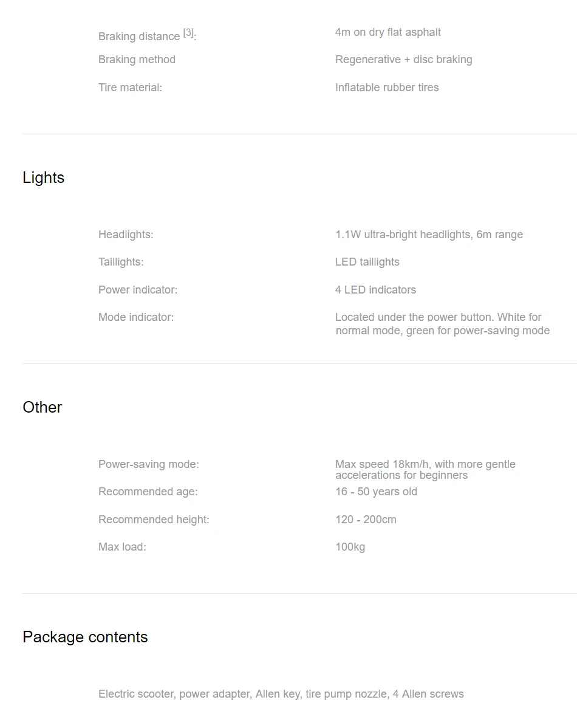Click the Other section heading
Viewport: 577px width, 728px height.
tap(43, 407)
